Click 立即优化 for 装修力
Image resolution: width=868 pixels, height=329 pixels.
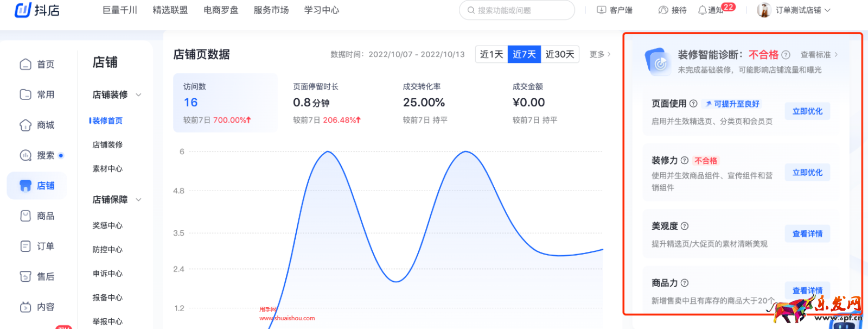pyautogui.click(x=807, y=173)
